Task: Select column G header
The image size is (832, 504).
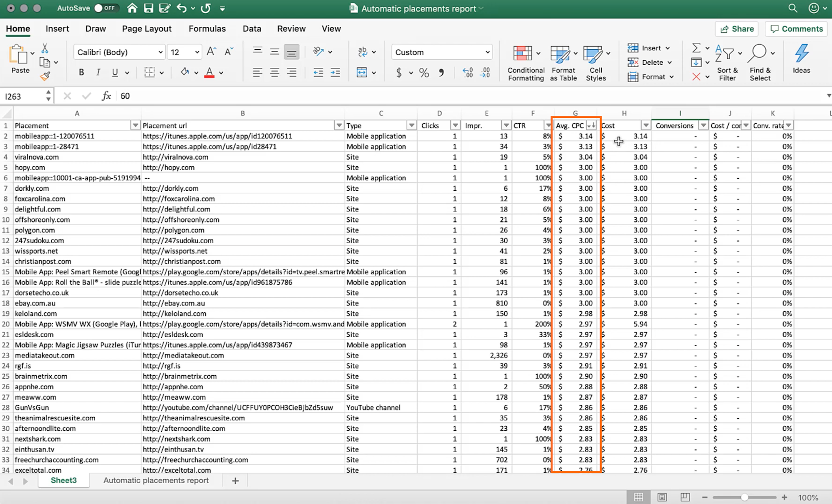Action: 575,113
